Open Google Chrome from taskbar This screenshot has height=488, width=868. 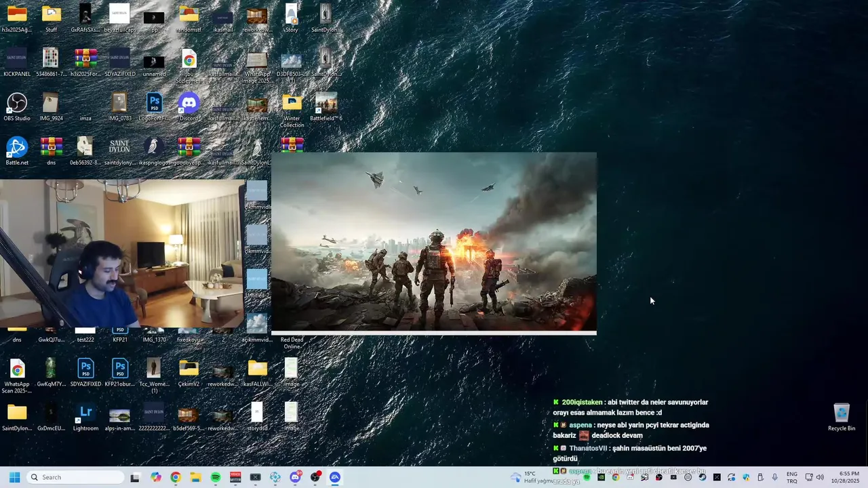(176, 477)
